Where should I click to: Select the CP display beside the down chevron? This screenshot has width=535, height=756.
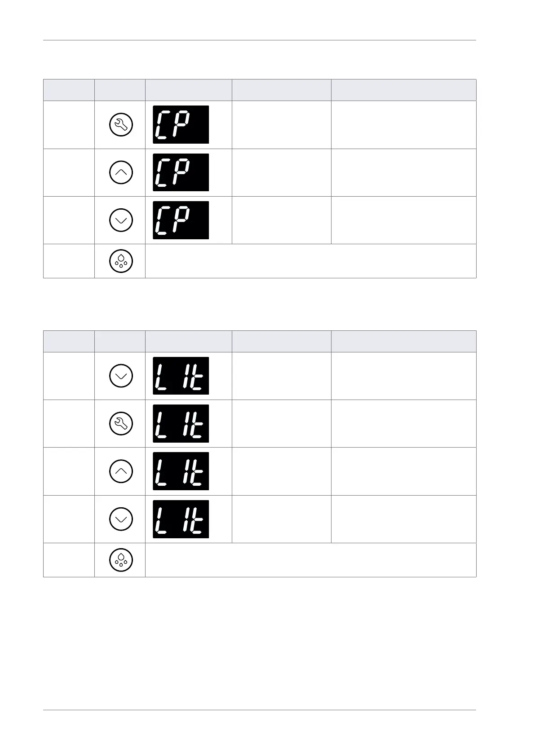point(181,220)
